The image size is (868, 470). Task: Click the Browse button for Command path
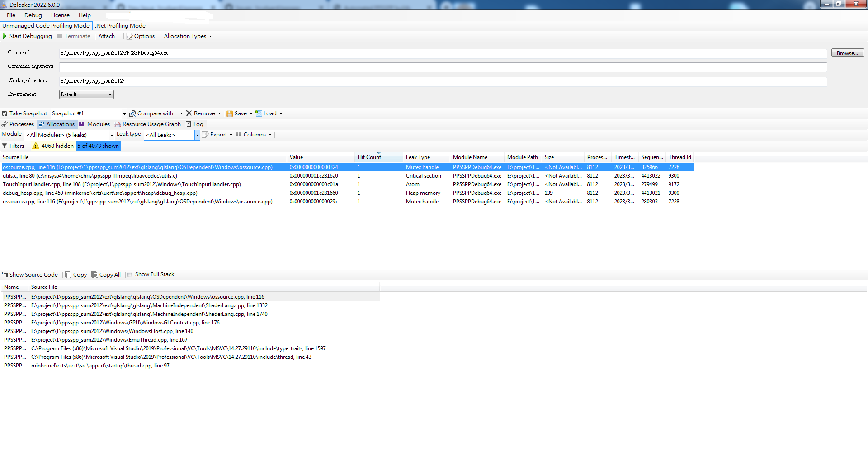pyautogui.click(x=847, y=53)
